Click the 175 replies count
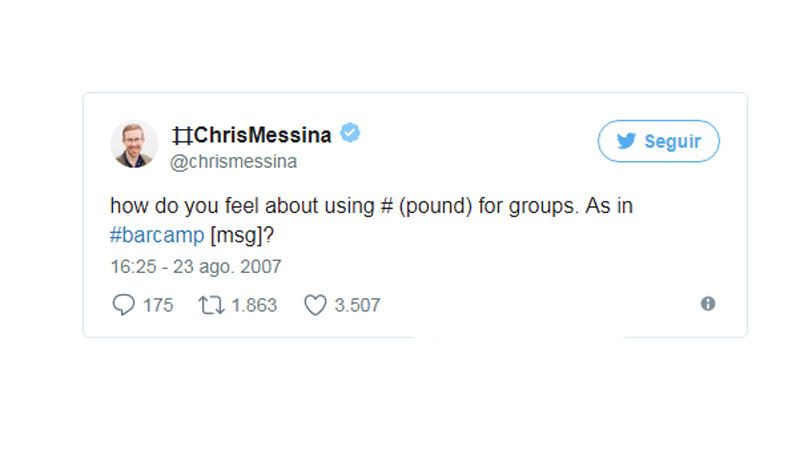 [158, 305]
